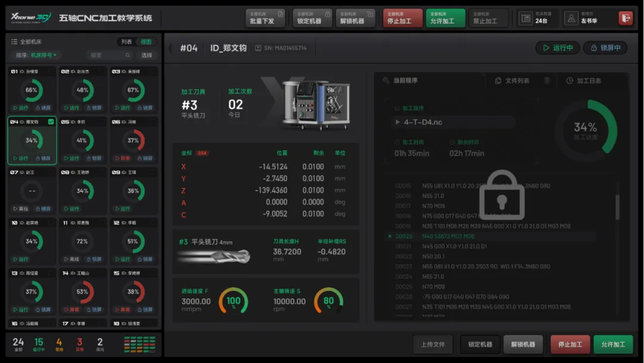Click top bar 解锁机器 button
The image size is (644, 363).
355,19
